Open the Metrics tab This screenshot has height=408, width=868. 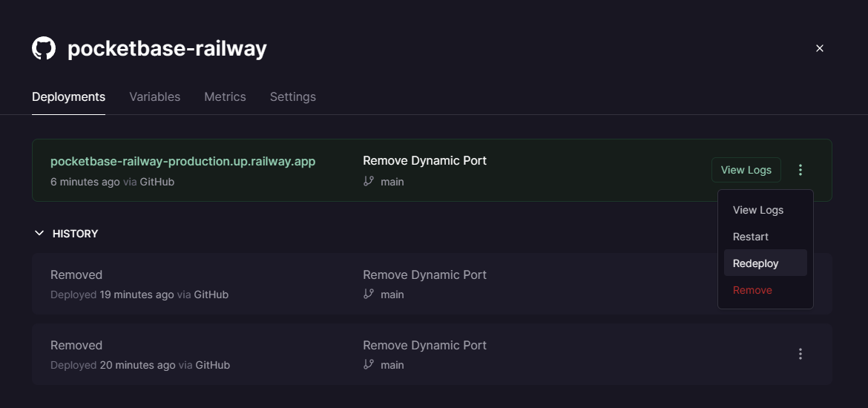pos(226,97)
